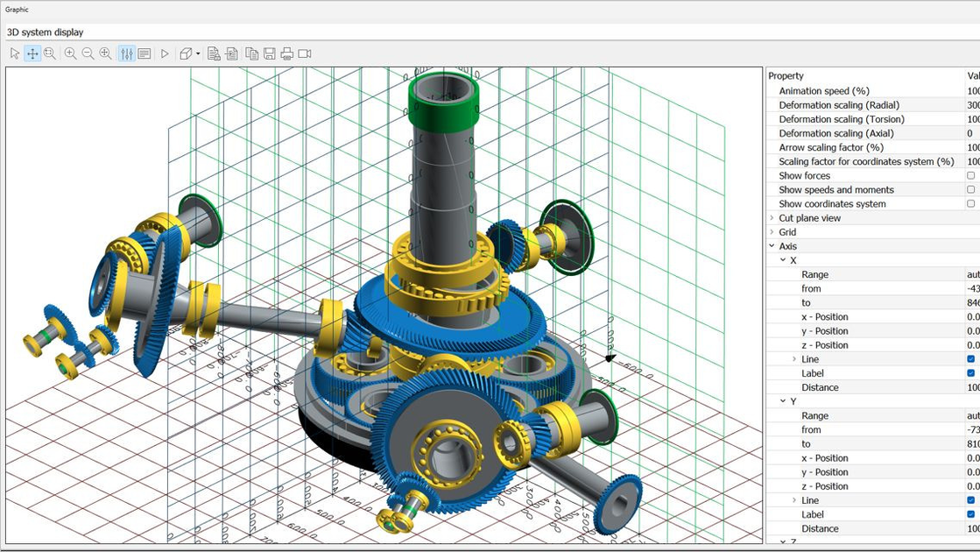
Task: Open the 3D view cube dropdown arrow
Action: pyautogui.click(x=198, y=54)
